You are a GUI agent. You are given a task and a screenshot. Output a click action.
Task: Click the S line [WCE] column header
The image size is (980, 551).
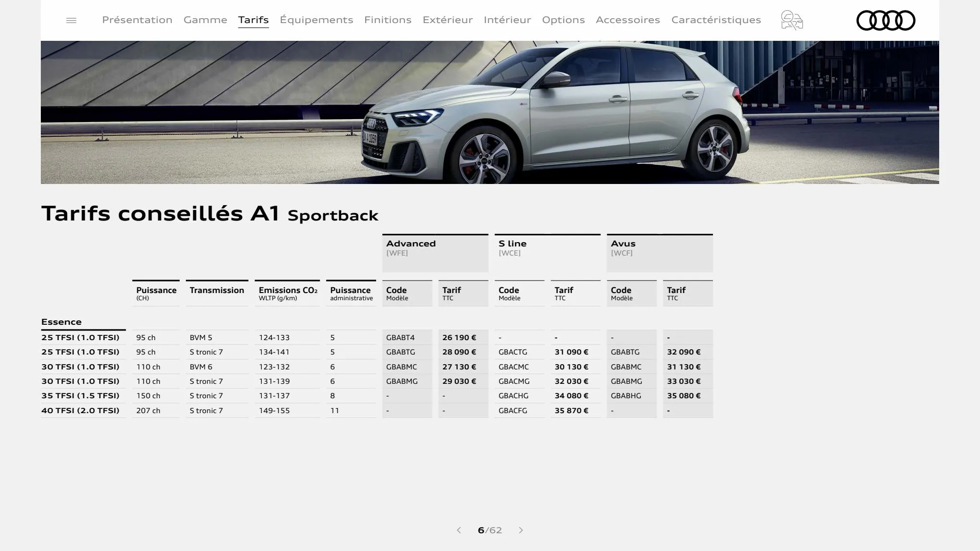coord(548,253)
